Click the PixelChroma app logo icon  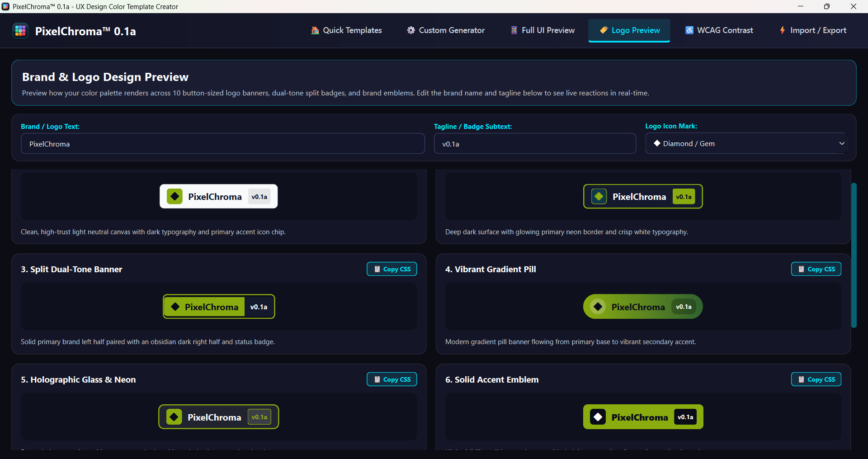click(x=20, y=31)
